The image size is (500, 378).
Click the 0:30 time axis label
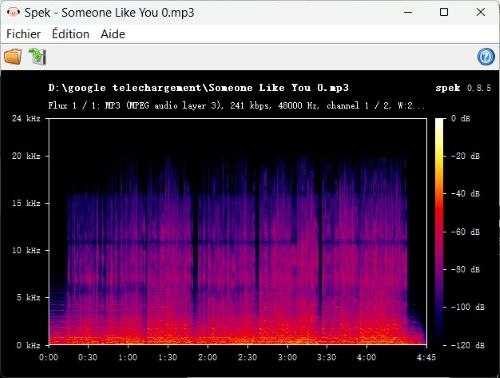pyautogui.click(x=88, y=357)
